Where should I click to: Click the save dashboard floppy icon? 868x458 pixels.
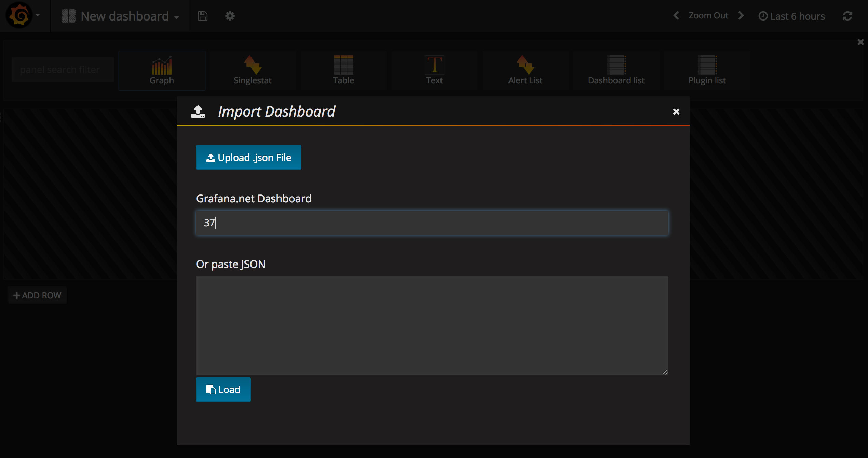[203, 16]
